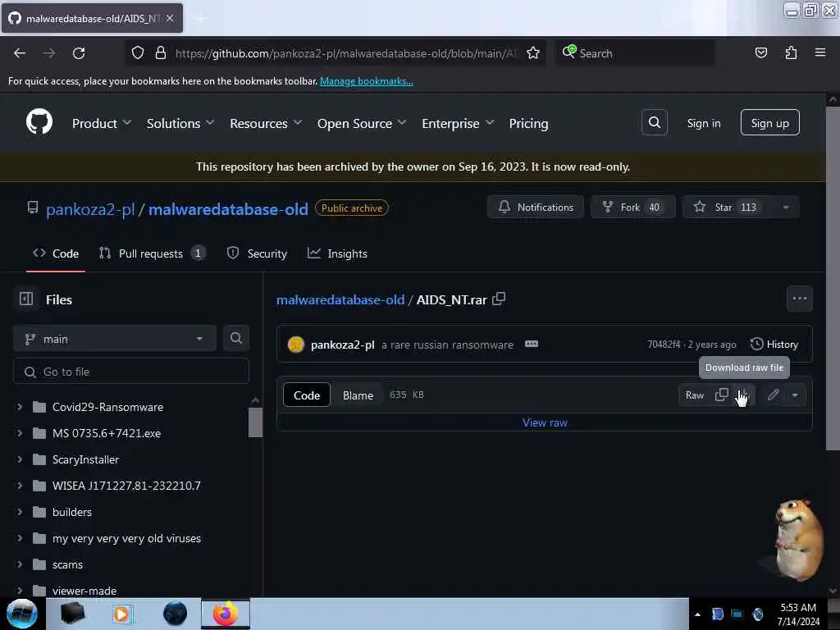The image size is (840, 630).
Task: Copy raw file contents icon
Action: tap(722, 395)
